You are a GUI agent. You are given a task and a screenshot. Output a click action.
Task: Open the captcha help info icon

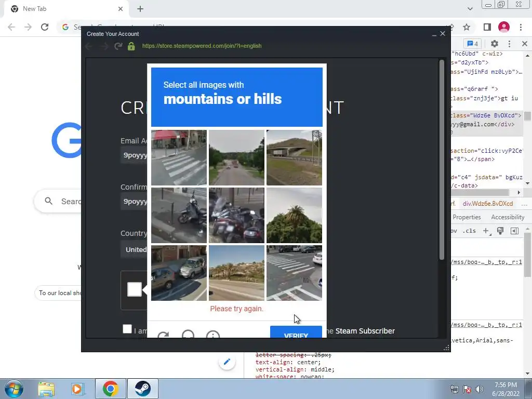[x=212, y=334]
